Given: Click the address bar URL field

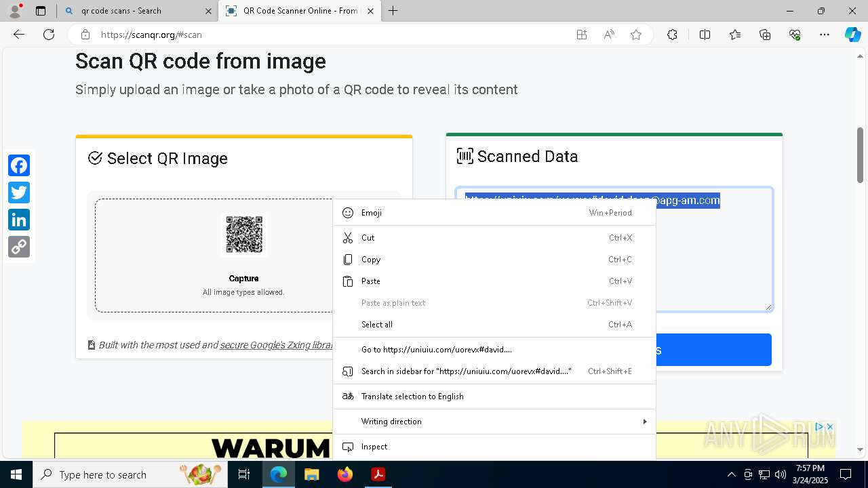Looking at the screenshot, I should [x=332, y=35].
